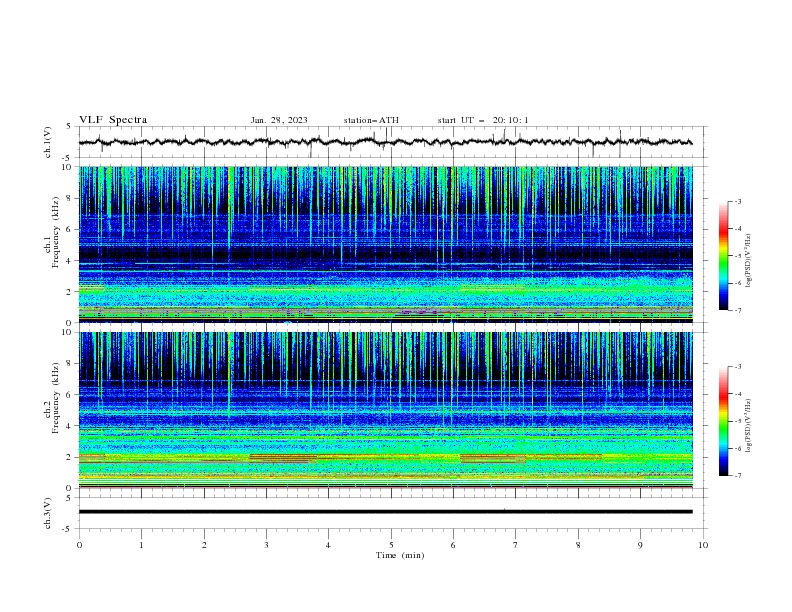Select the ch.2 "Frequency (kHz)" axis label
Viewport: 792px width, 612px height.
click(x=56, y=397)
